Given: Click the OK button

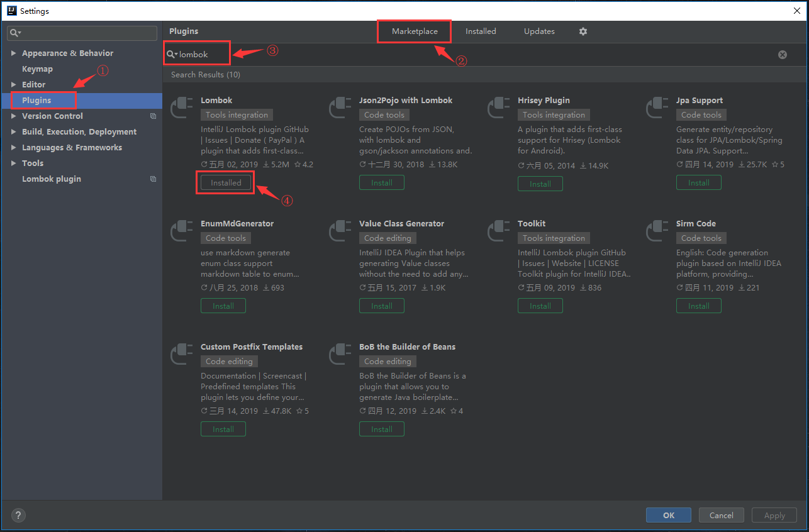Looking at the screenshot, I should [669, 515].
